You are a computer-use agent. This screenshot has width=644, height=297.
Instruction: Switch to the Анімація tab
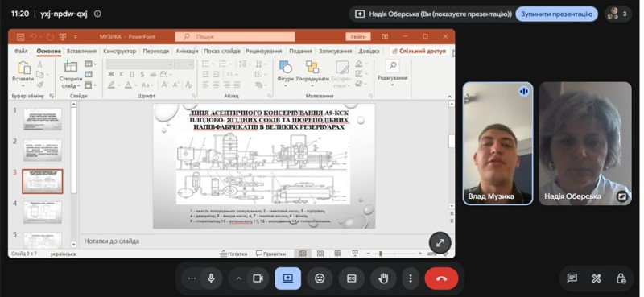(x=187, y=51)
